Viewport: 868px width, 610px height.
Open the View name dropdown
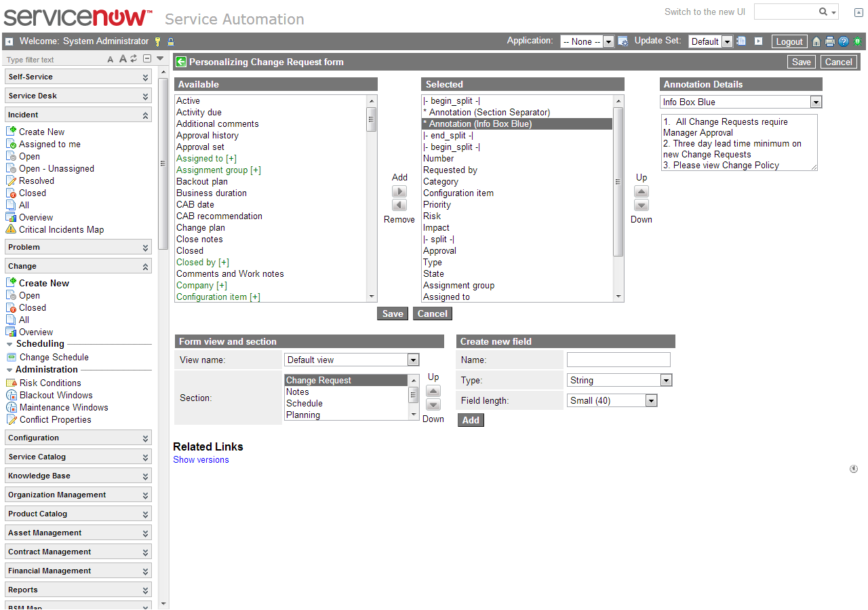click(x=413, y=360)
